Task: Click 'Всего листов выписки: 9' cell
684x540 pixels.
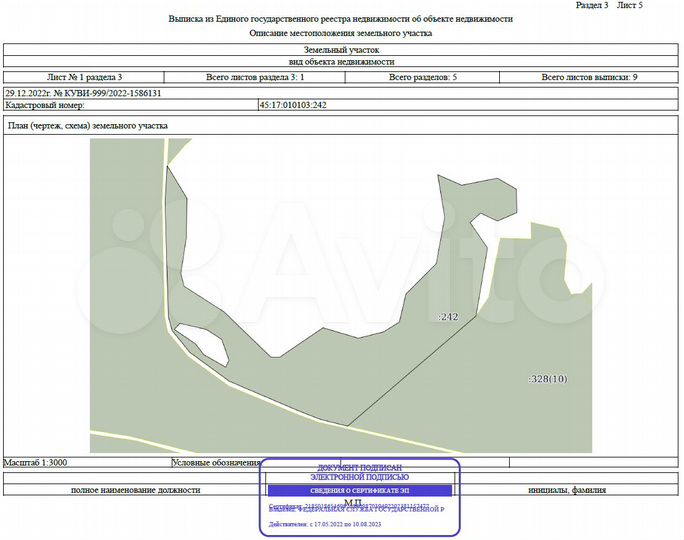Action: click(x=589, y=77)
